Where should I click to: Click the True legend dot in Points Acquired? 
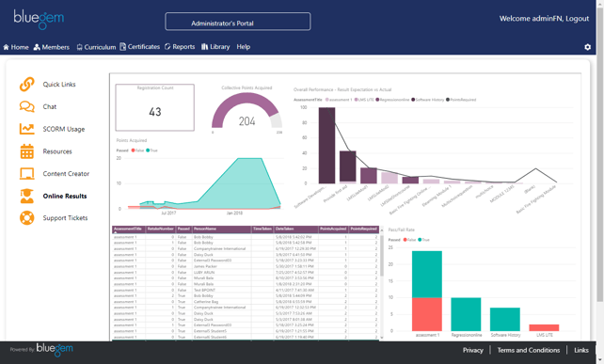[148, 150]
